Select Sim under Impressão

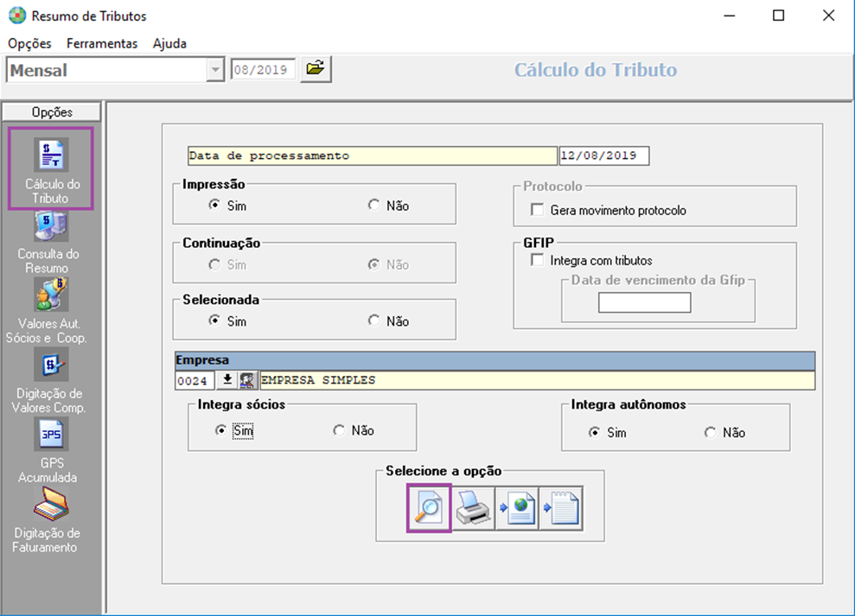(x=214, y=205)
